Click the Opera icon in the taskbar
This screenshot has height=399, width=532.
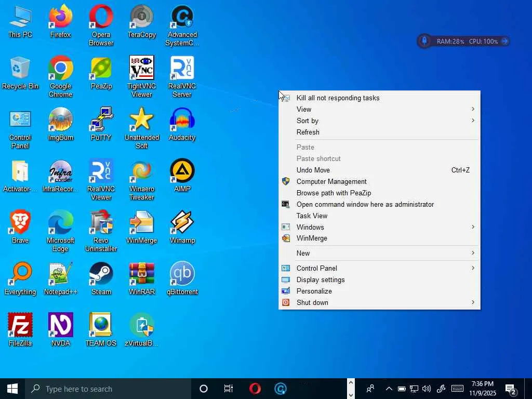(255, 389)
